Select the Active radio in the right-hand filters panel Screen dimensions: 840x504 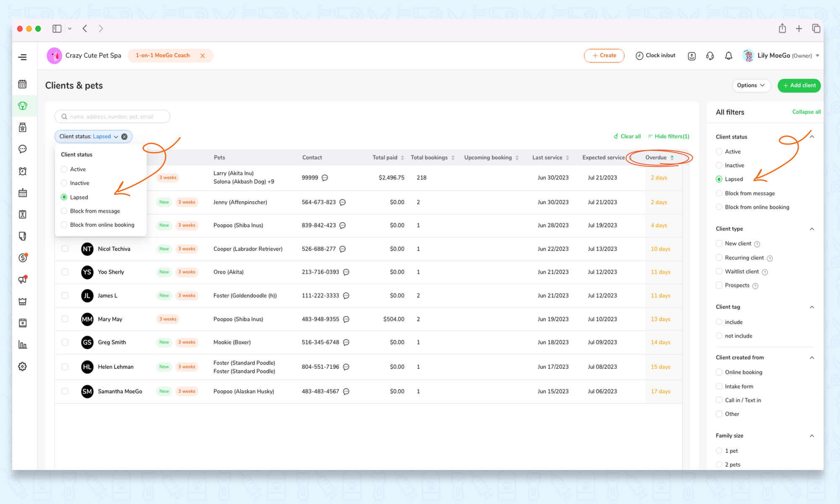719,152
